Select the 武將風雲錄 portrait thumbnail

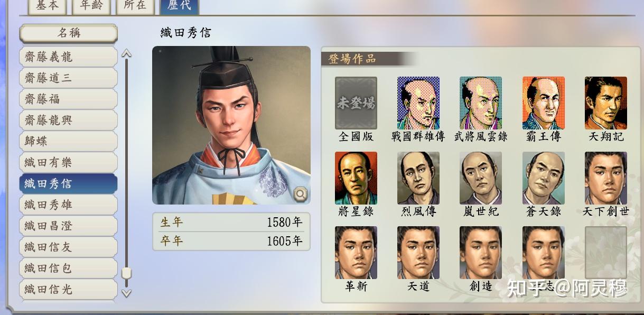(x=481, y=103)
